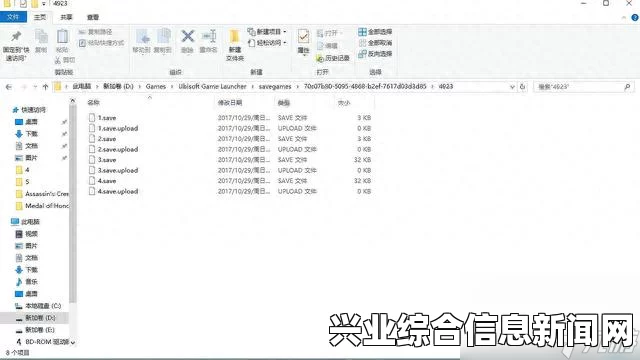Sort by the Size (大小) column header
The height and width of the screenshot is (360, 640).
point(344,103)
